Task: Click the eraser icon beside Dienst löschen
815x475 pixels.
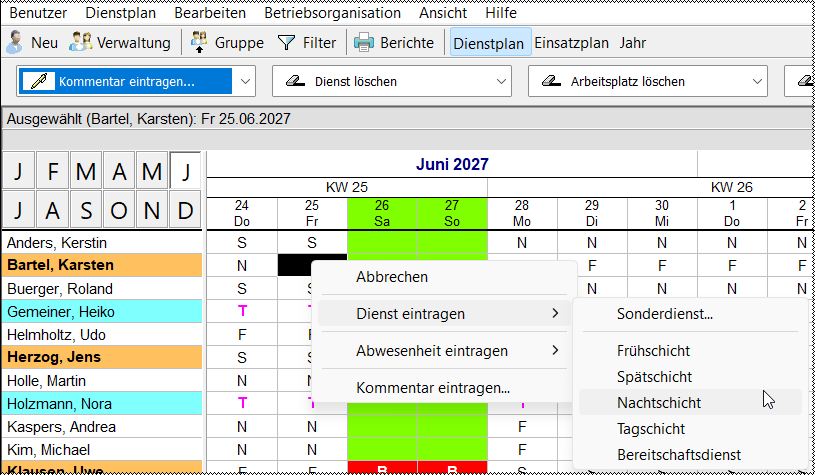Action: pyautogui.click(x=295, y=82)
